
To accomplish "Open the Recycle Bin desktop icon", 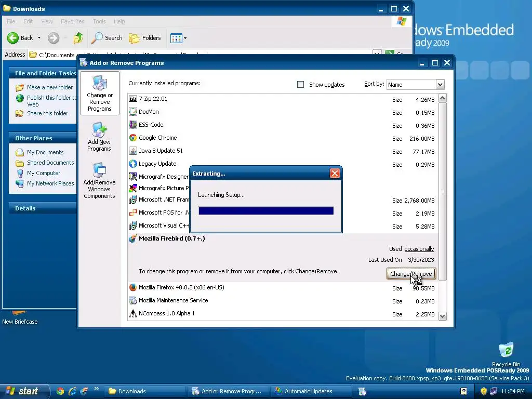I will [x=506, y=350].
